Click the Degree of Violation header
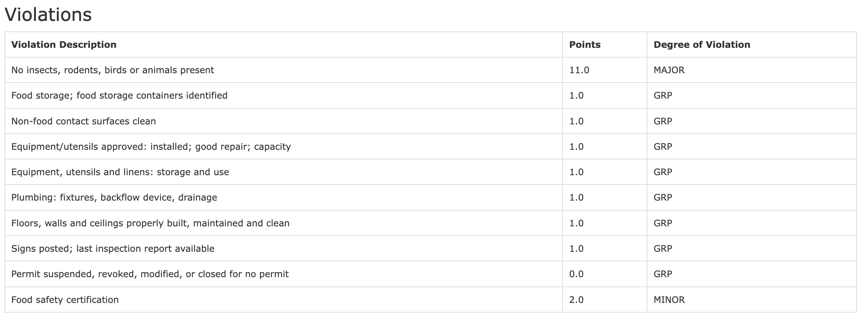Image resolution: width=868 pixels, height=316 pixels. (x=702, y=45)
